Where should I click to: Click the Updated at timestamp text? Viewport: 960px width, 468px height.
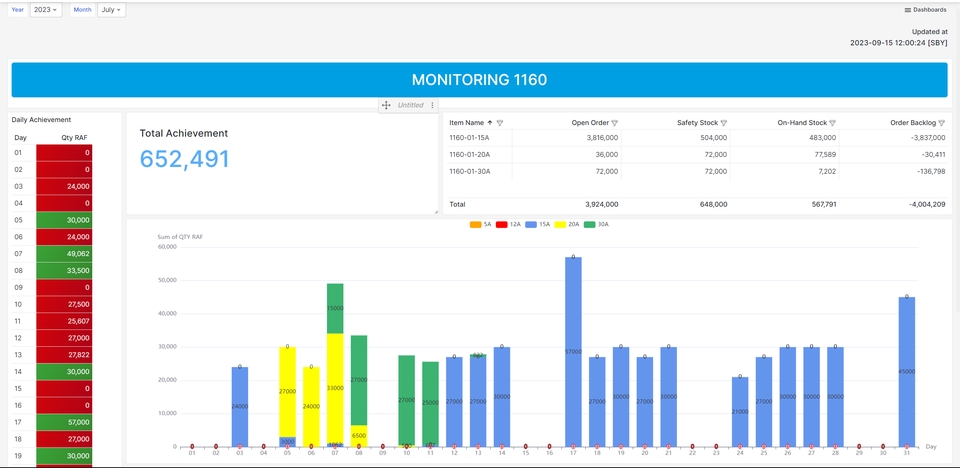[899, 37]
